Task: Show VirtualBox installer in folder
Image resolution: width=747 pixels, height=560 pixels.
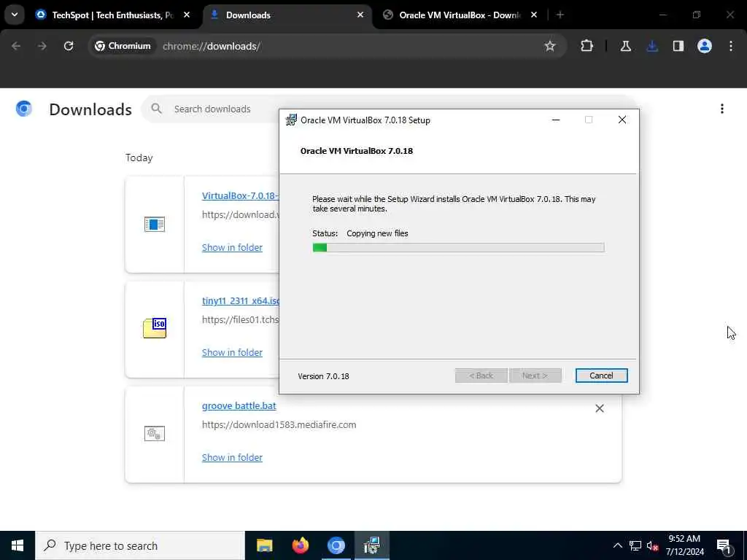Action: 232,248
